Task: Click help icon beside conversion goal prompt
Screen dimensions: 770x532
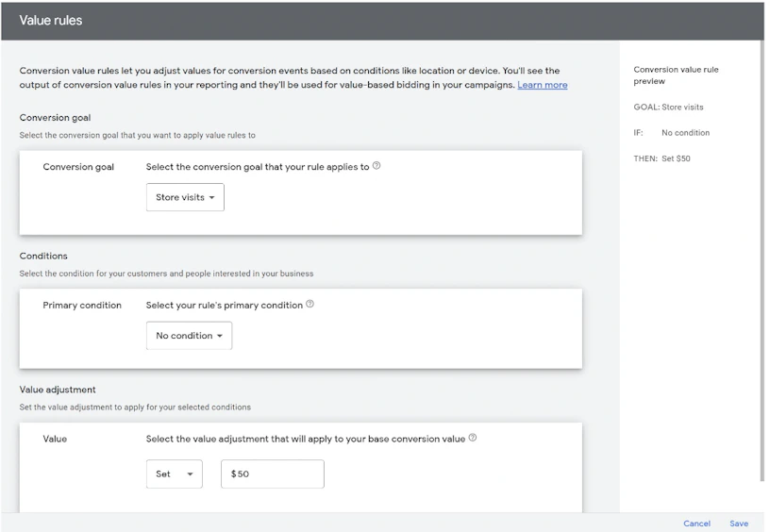Action: pyautogui.click(x=377, y=166)
